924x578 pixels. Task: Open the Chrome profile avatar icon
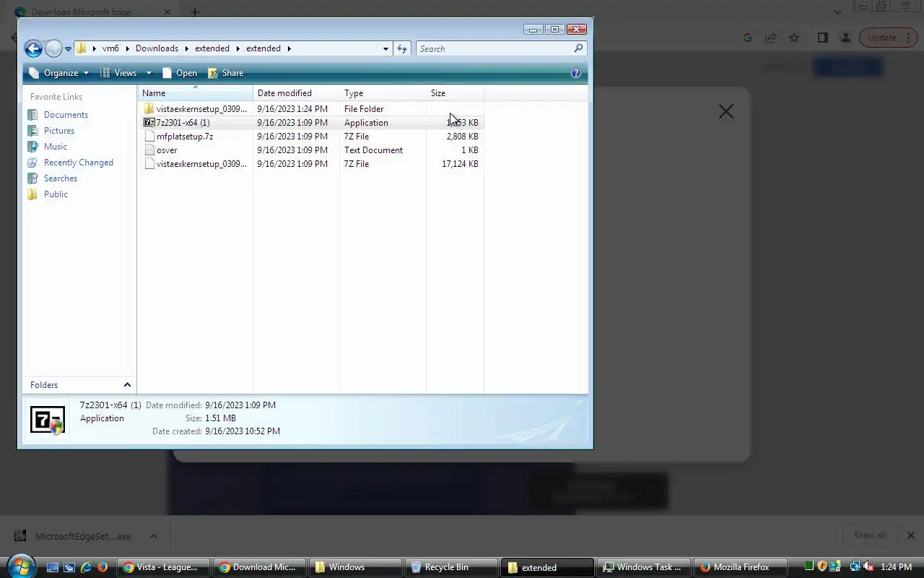click(x=845, y=38)
